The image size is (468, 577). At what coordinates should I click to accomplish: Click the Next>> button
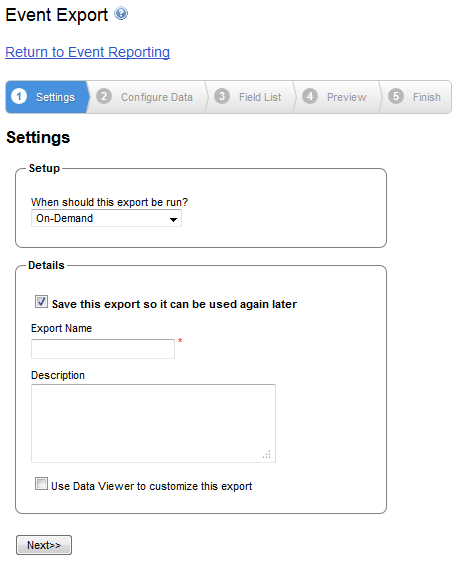click(44, 545)
